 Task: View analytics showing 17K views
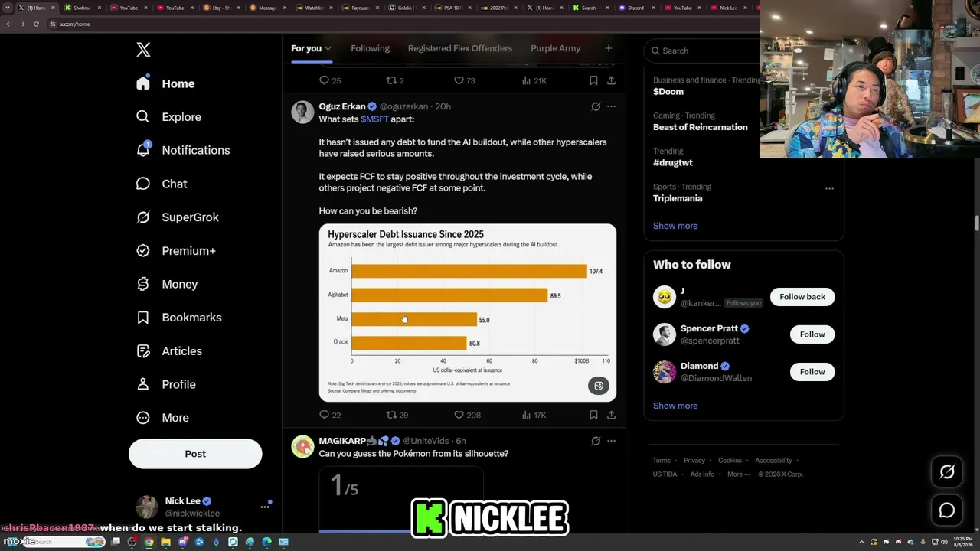534,415
